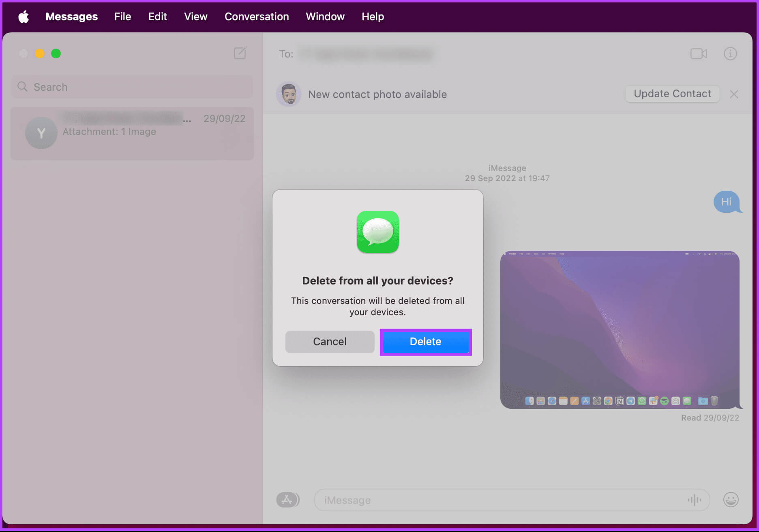Click the Y contact avatar

[41, 133]
